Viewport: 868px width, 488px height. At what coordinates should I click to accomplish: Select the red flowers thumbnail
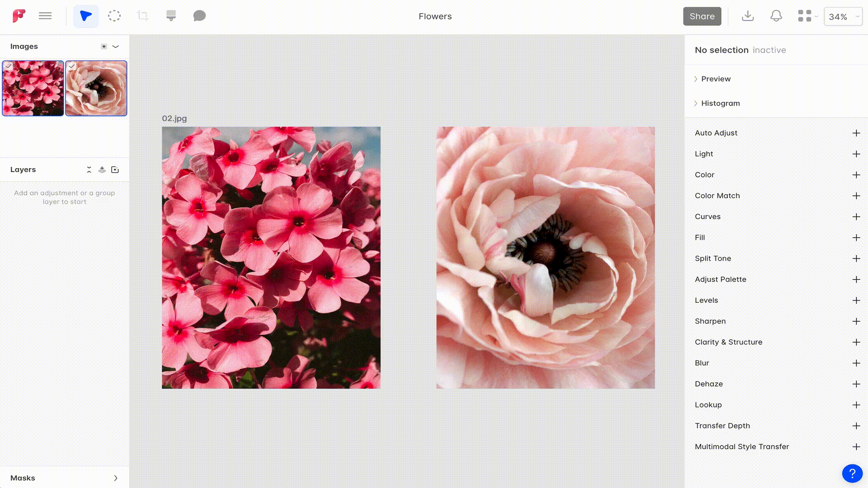[33, 88]
